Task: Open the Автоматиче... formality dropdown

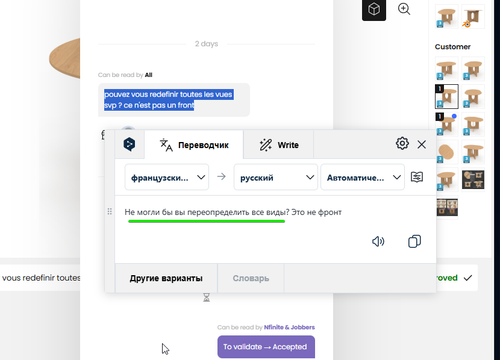Action: coord(362,177)
